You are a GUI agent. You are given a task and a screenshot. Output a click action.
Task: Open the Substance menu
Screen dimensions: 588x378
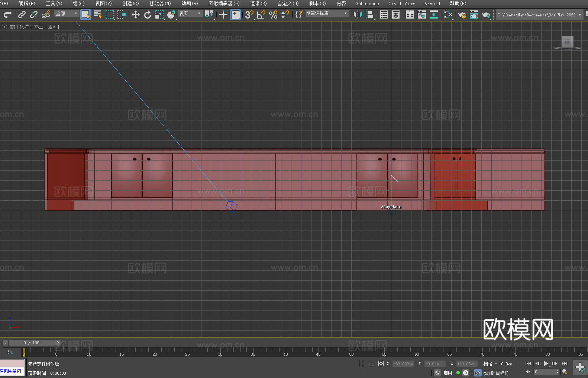367,3
